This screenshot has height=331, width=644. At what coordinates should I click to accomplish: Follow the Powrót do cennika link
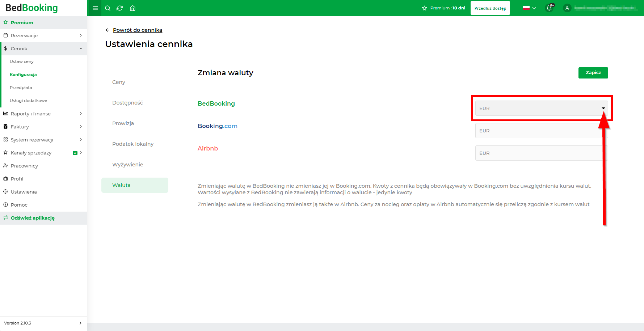point(138,30)
